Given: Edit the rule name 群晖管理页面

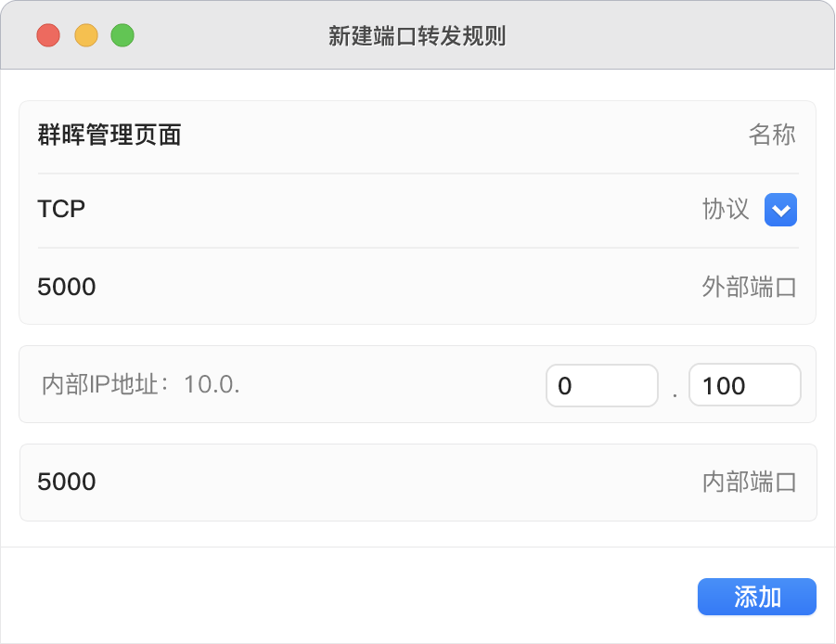Looking at the screenshot, I should point(109,135).
